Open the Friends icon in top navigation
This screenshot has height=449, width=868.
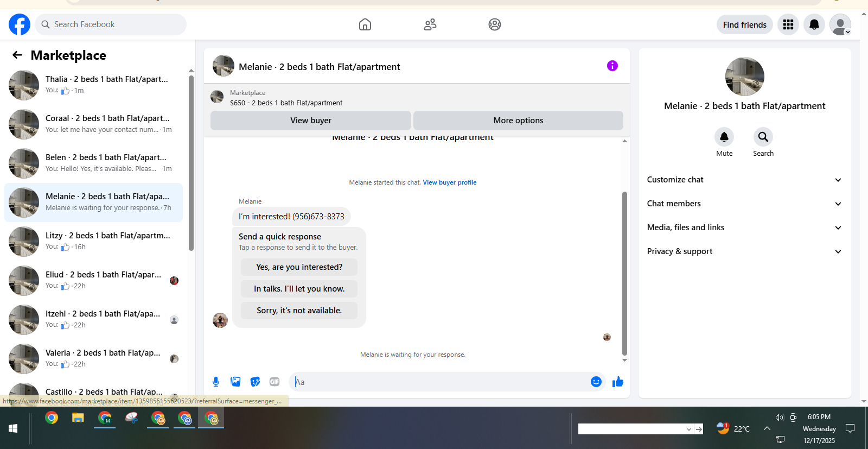(x=430, y=24)
